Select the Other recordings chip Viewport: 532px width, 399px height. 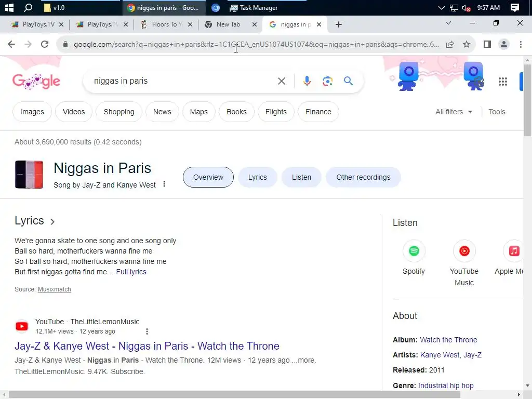coord(363,177)
